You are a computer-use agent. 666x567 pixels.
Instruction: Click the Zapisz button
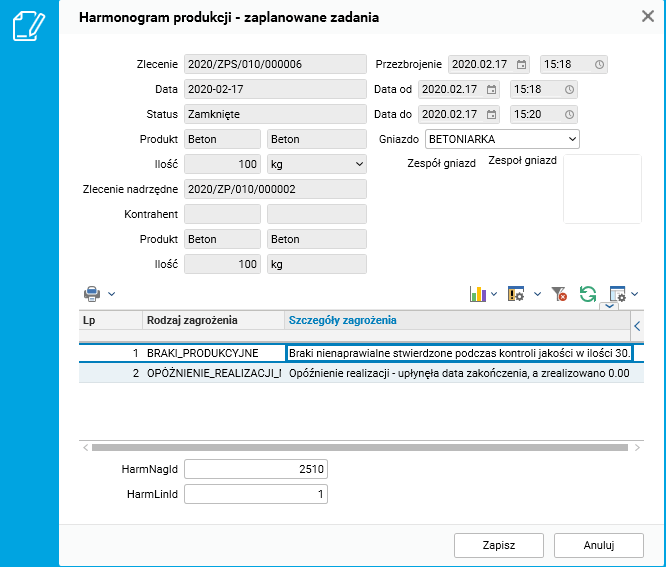coord(499,545)
